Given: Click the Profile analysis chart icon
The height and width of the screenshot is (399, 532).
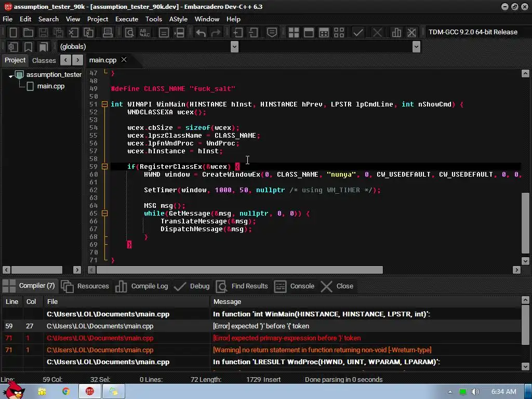Looking at the screenshot, I should click(x=396, y=33).
